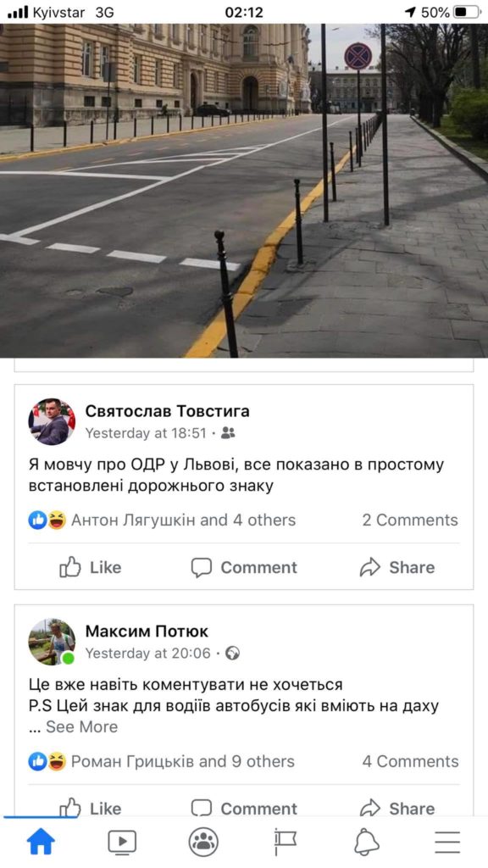Open 2 Comments on Товстига's post
Screen dimensions: 488x868
point(410,520)
